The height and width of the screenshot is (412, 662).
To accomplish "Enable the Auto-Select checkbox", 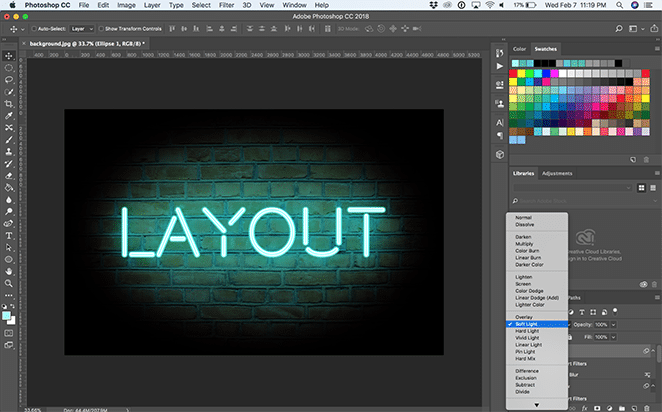I will (x=35, y=30).
